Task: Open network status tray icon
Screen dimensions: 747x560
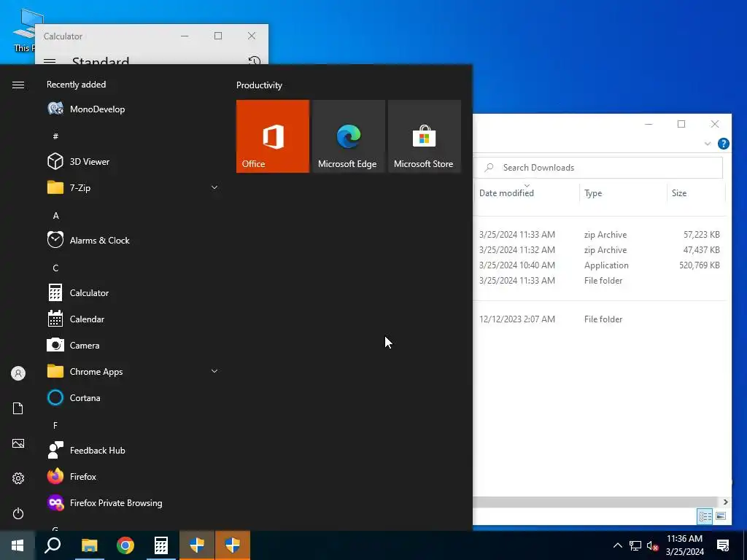Action: pyautogui.click(x=635, y=545)
